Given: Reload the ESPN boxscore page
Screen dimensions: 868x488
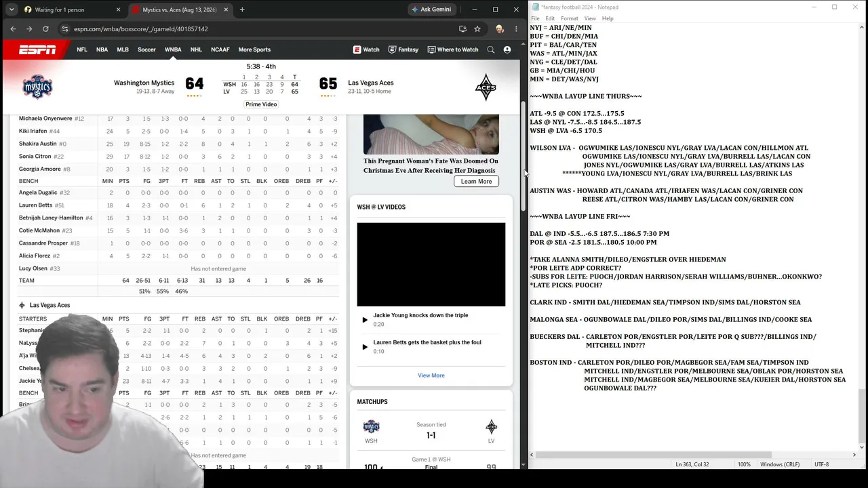Looking at the screenshot, I should pos(45,29).
